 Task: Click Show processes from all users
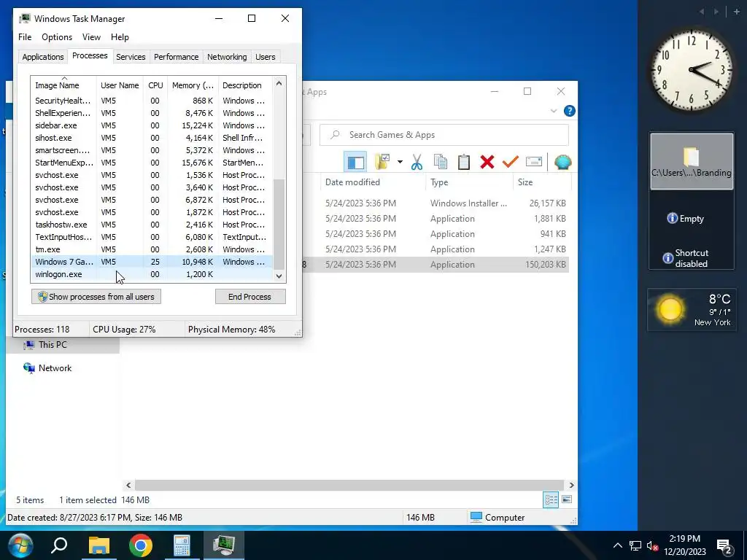96,297
